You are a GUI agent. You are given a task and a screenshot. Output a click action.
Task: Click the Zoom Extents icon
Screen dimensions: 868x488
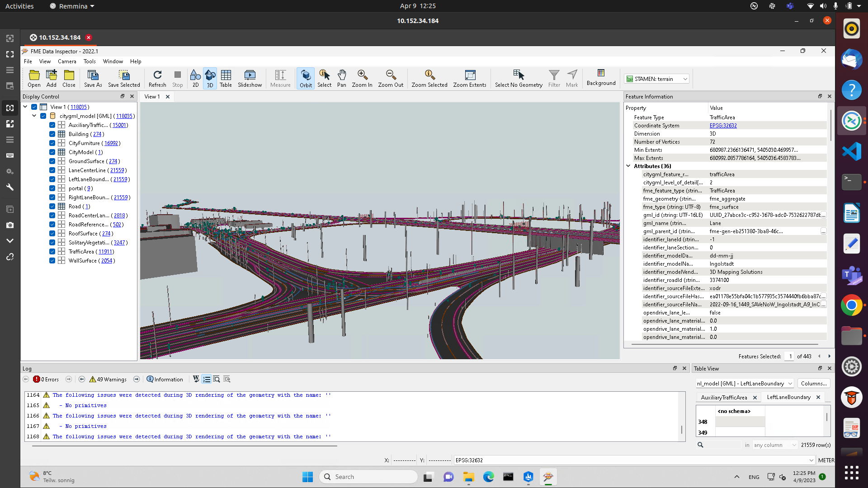click(469, 78)
